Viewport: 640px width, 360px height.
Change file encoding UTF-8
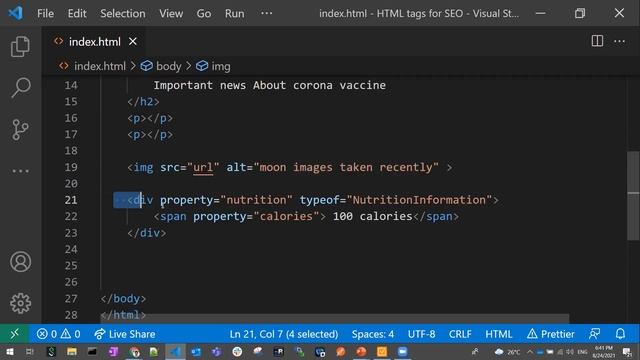coord(421,334)
